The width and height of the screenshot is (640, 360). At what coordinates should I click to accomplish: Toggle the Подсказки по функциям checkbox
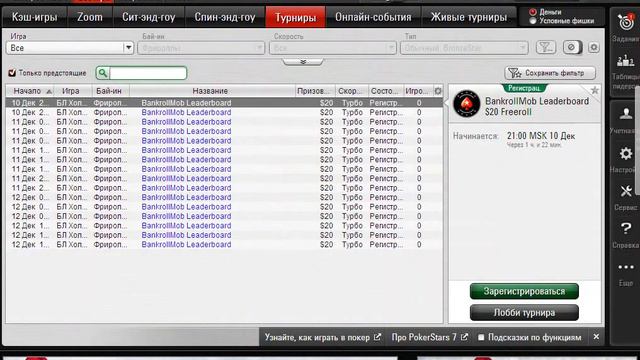(x=481, y=337)
